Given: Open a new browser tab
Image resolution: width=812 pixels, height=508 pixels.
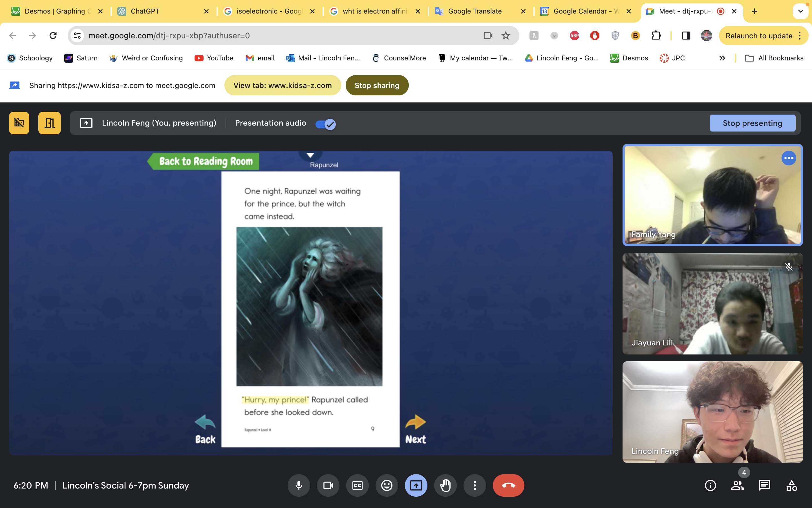Looking at the screenshot, I should point(754,11).
